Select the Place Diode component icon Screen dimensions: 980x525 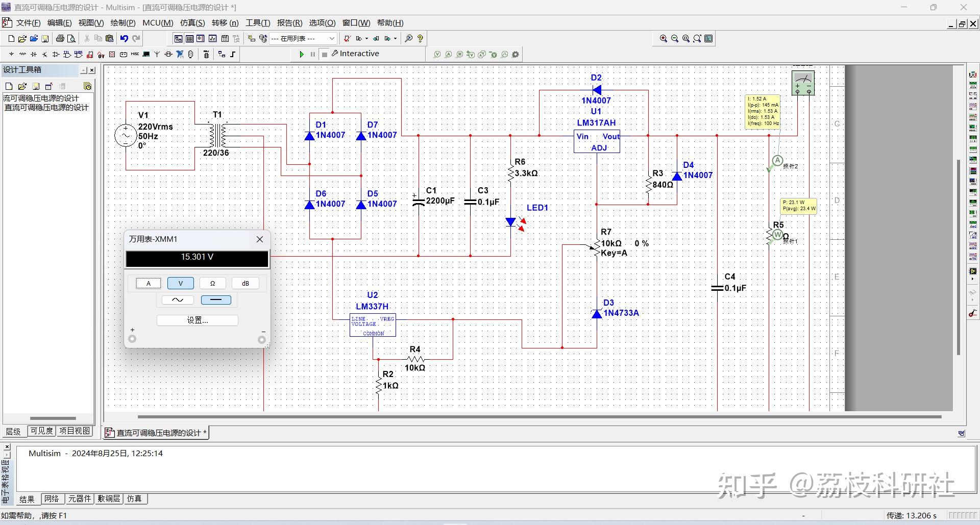click(33, 54)
